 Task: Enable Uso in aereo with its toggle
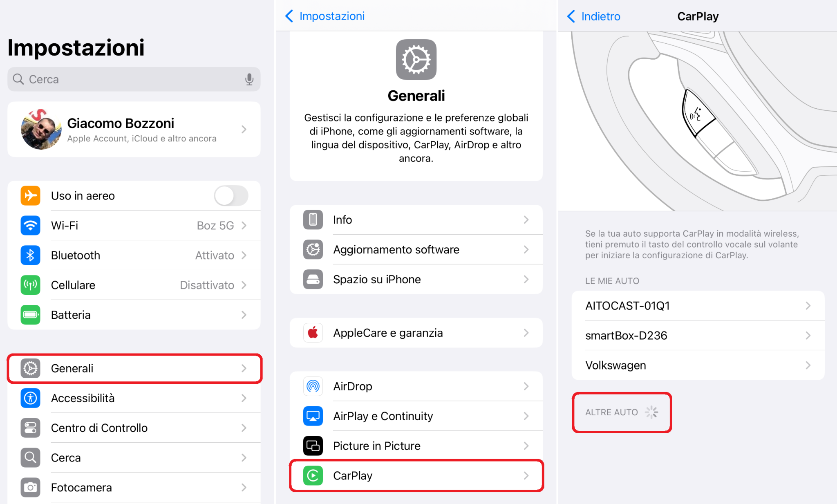pyautogui.click(x=231, y=195)
